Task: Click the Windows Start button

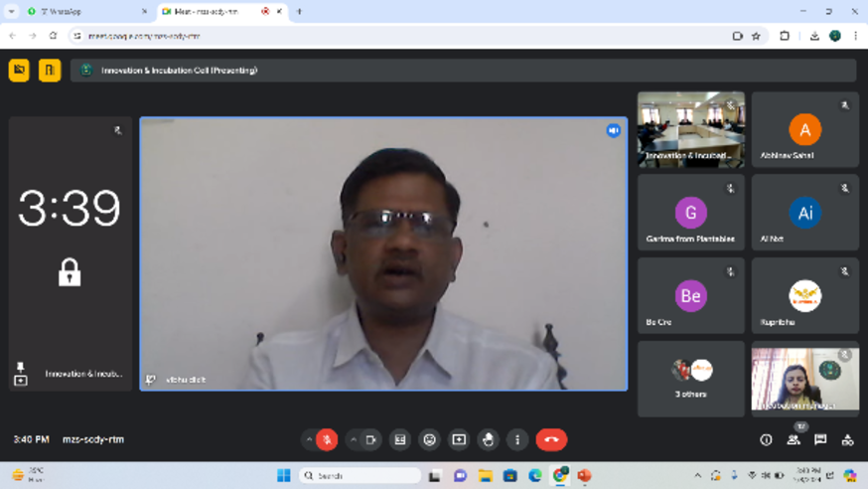Action: [x=283, y=476]
